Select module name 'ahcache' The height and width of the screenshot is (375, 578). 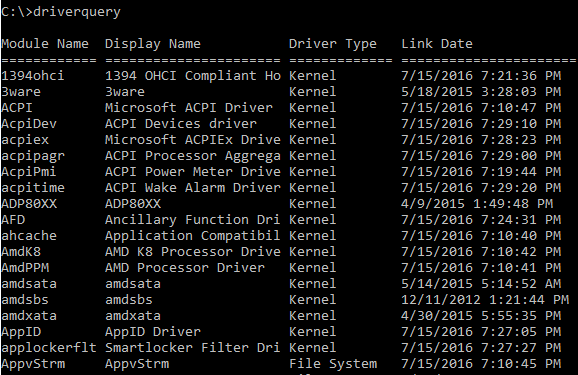(29, 236)
